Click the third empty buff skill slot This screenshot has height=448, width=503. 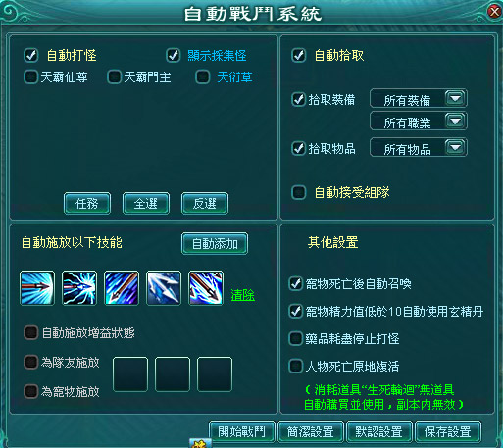click(215, 374)
